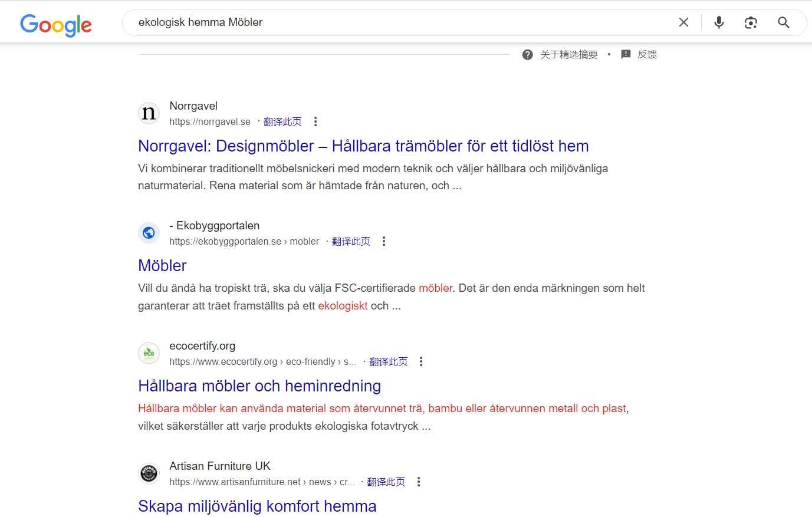Viewport: 812px width, 517px height.
Task: Clear the search box with the X icon
Action: [x=683, y=22]
